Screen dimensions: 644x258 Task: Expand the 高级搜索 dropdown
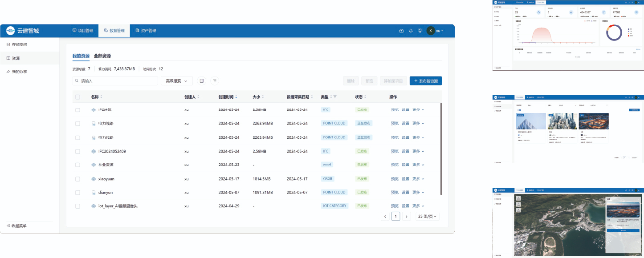pos(177,81)
